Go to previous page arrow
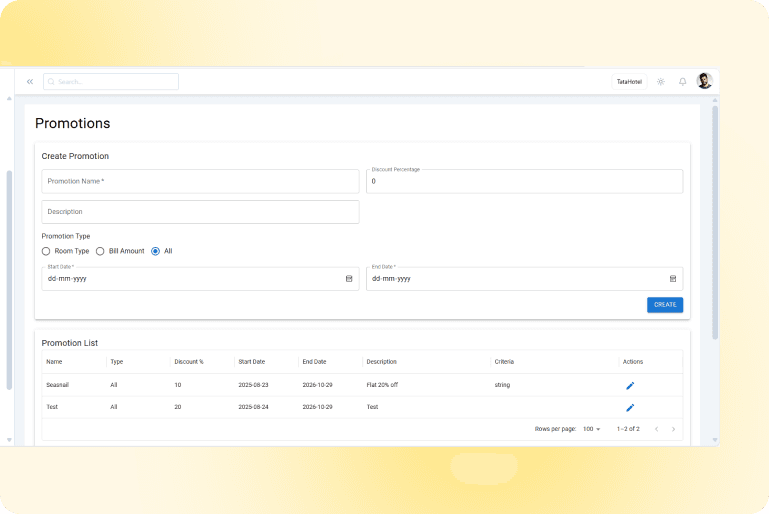Image resolution: width=769 pixels, height=514 pixels. 657,429
